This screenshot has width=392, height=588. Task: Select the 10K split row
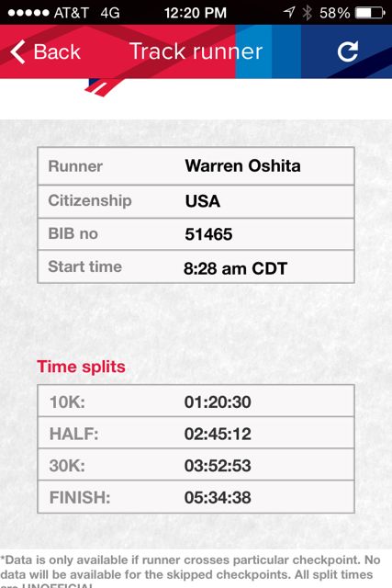click(x=196, y=401)
